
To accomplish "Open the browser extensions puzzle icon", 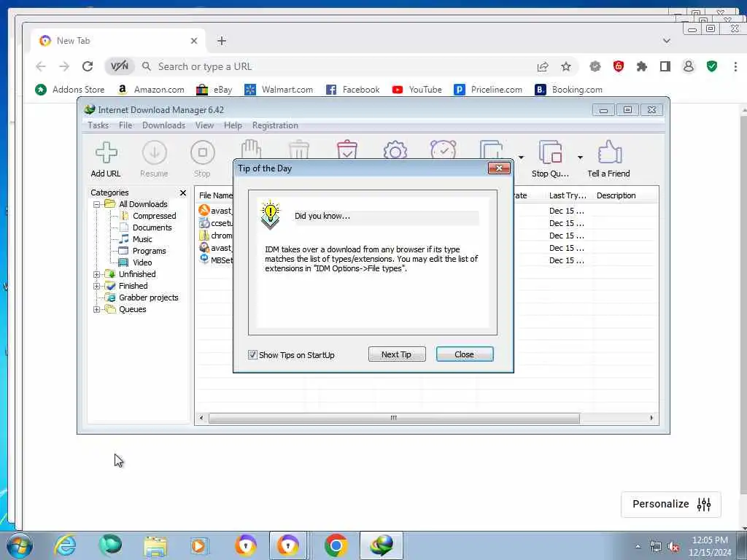I will (642, 66).
